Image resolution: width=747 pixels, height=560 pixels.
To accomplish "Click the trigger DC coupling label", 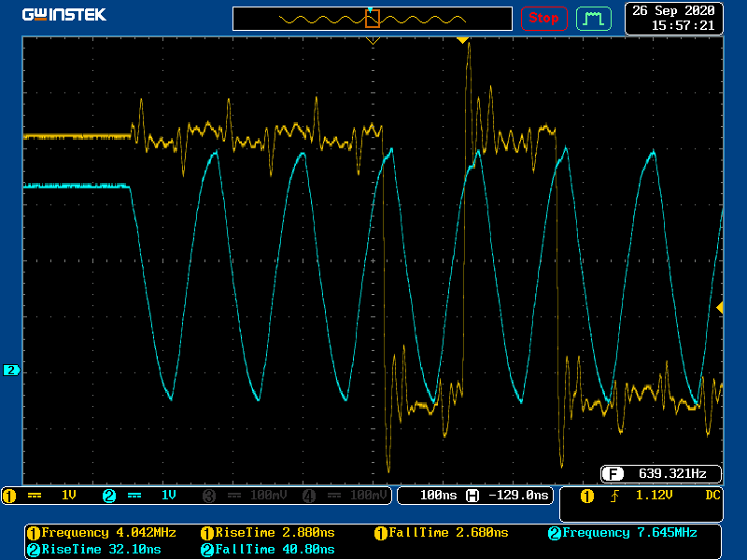I will pyautogui.click(x=712, y=496).
